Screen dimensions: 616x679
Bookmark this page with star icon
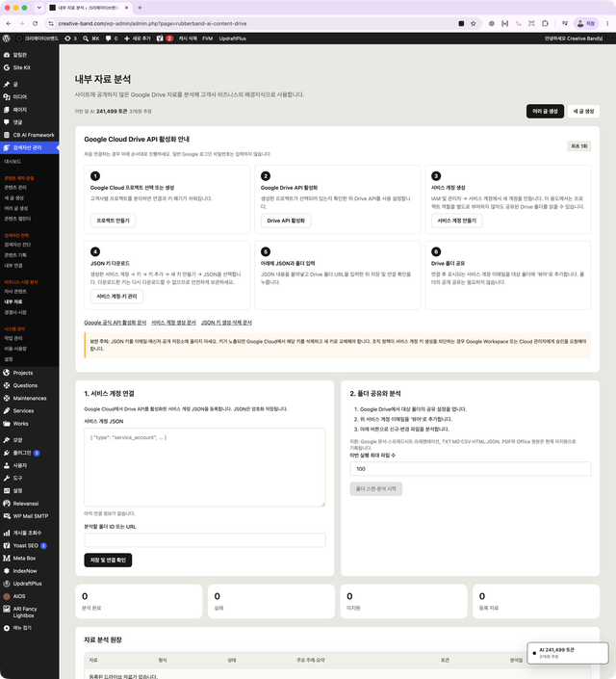tap(474, 23)
